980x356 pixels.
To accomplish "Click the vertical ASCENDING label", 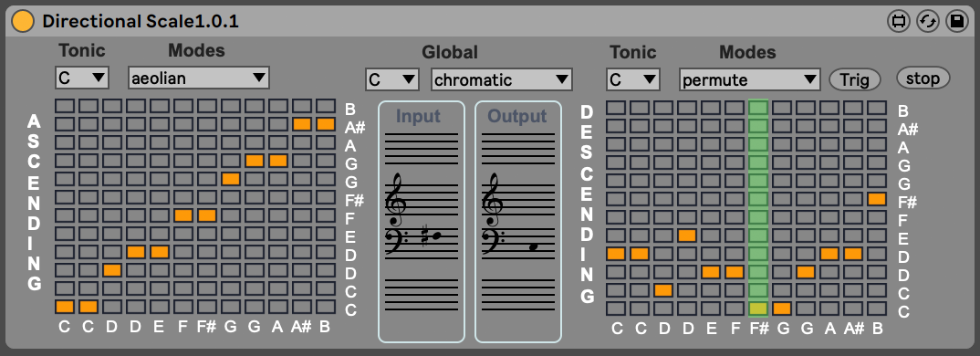I will tap(35, 202).
